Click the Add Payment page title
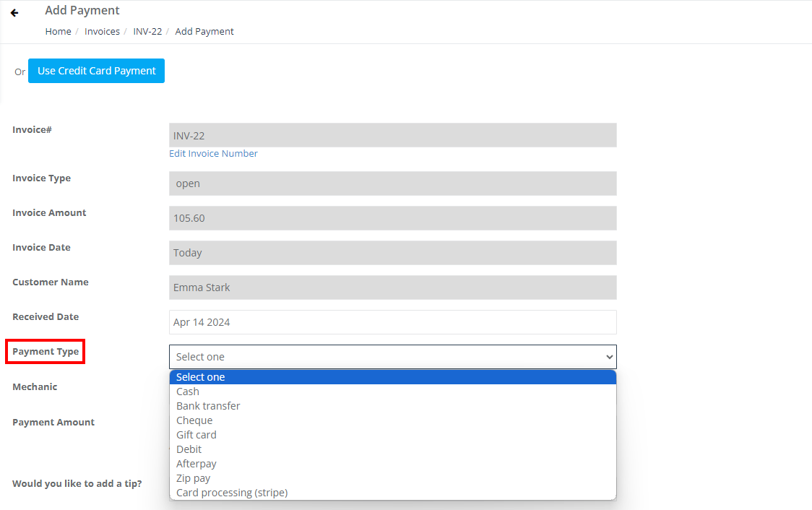Screen dimensions: 812x510 82,10
